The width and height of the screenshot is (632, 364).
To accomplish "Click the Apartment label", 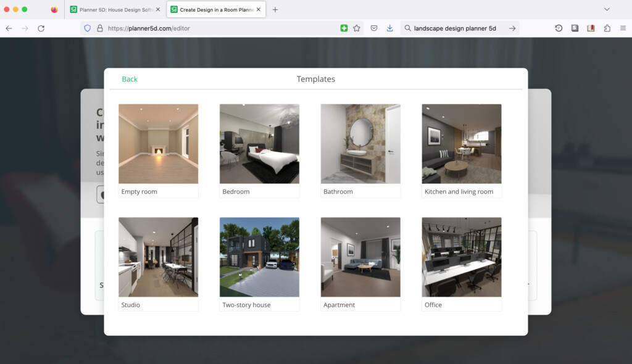I will coord(339,305).
